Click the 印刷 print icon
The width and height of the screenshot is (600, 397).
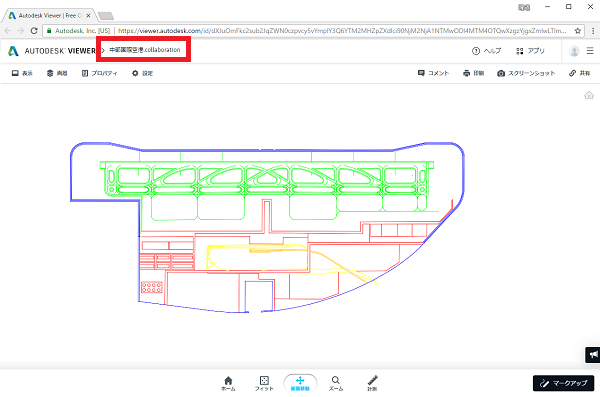click(473, 73)
